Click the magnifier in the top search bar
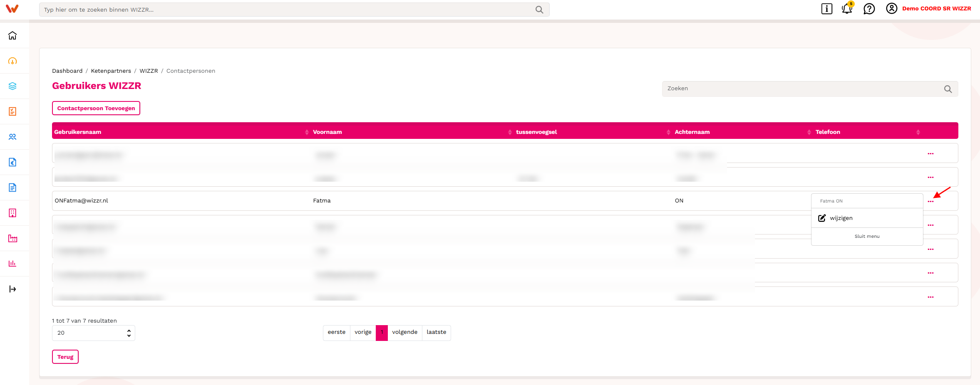 pyautogui.click(x=539, y=10)
